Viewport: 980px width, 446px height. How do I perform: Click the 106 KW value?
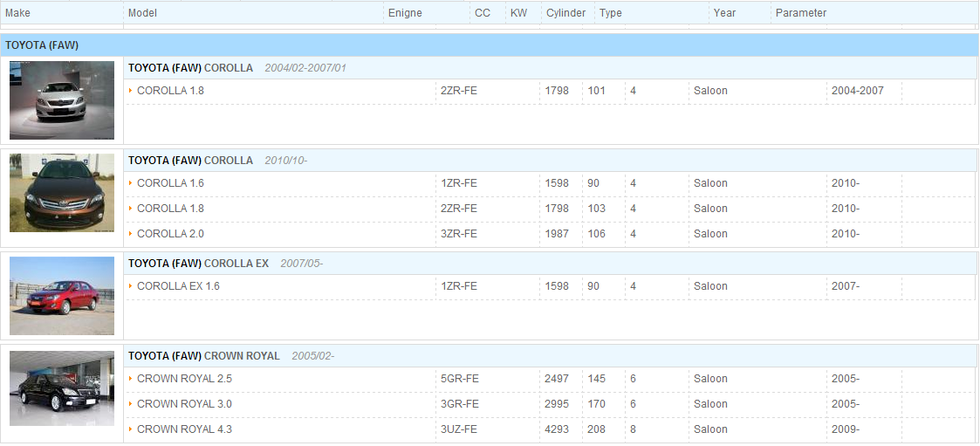[x=596, y=234]
